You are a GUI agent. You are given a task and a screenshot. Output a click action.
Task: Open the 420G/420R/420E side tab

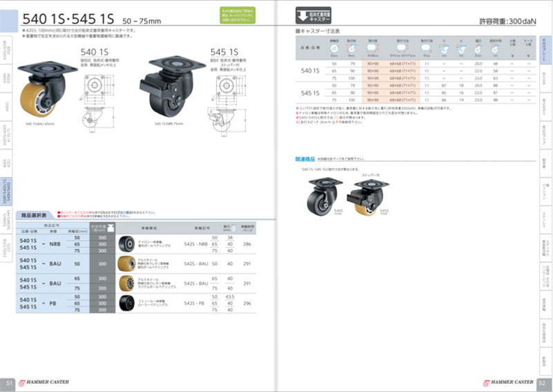(x=6, y=49)
